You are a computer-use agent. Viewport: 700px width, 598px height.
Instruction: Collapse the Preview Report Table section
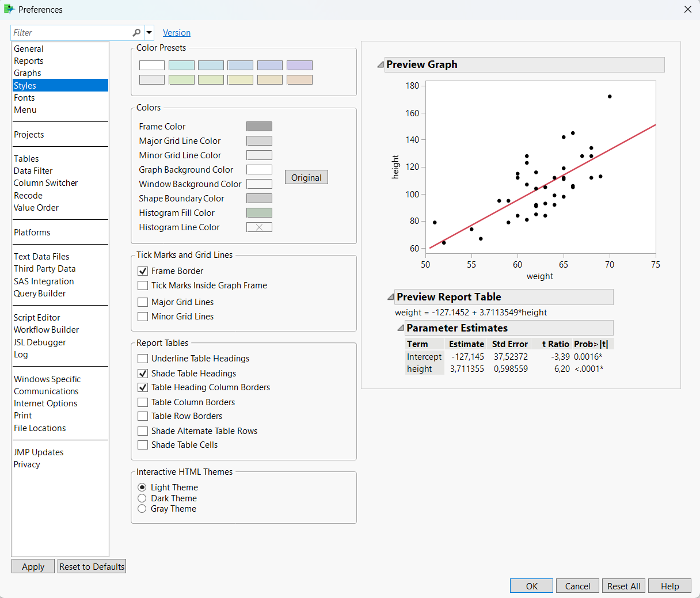[390, 297]
